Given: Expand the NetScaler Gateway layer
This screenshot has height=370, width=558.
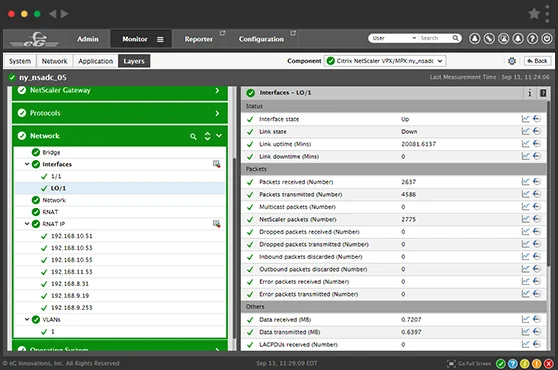Looking at the screenshot, I should coord(217,91).
